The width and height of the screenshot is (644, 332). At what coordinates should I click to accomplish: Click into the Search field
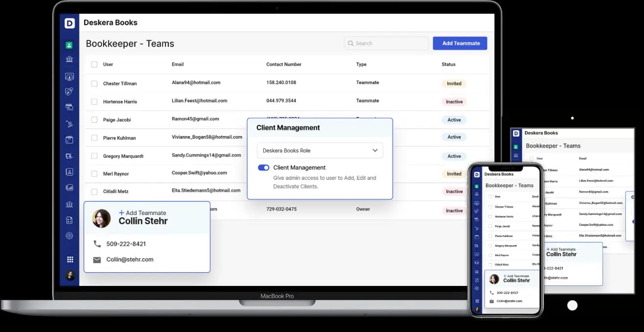coord(386,43)
